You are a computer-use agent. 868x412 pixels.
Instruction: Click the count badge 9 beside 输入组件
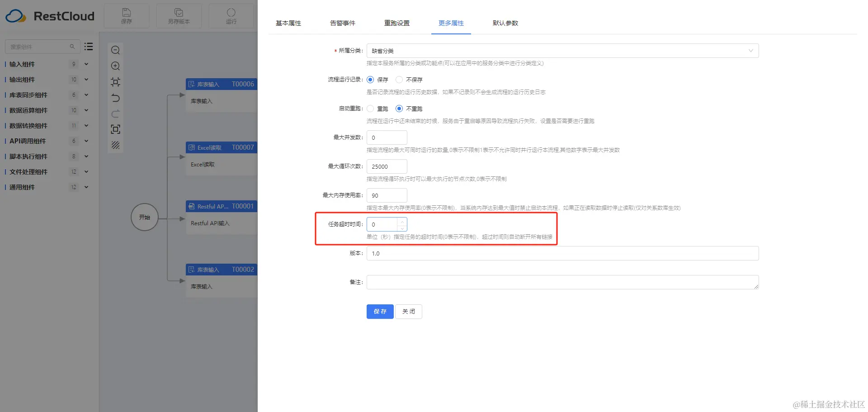pyautogui.click(x=74, y=64)
